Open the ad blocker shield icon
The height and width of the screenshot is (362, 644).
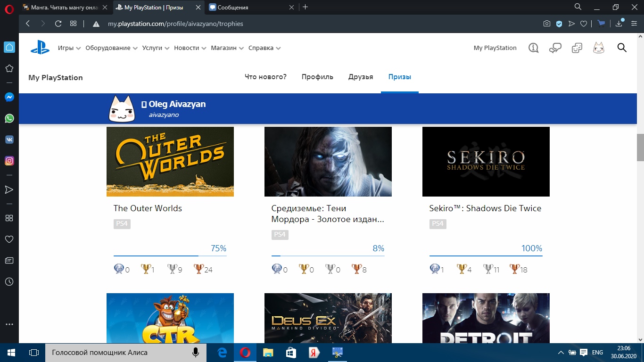pyautogui.click(x=559, y=24)
